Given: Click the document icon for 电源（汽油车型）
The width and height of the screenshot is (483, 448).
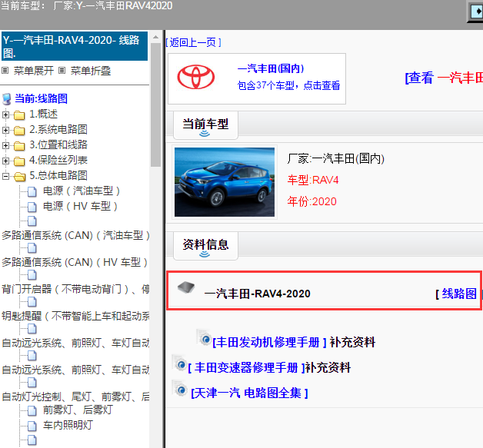Looking at the screenshot, I should tap(32, 191).
